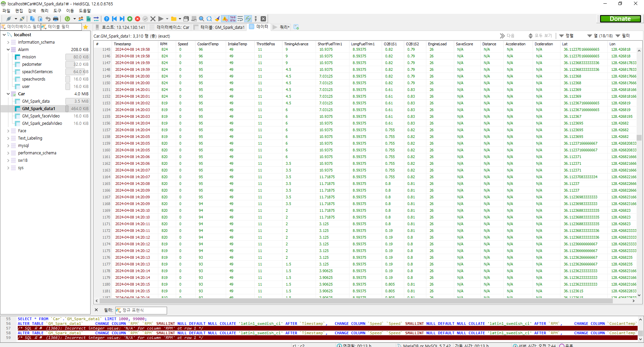This screenshot has width=644, height=347.
Task: Expand the information_schema database
Action: [x=8, y=42]
